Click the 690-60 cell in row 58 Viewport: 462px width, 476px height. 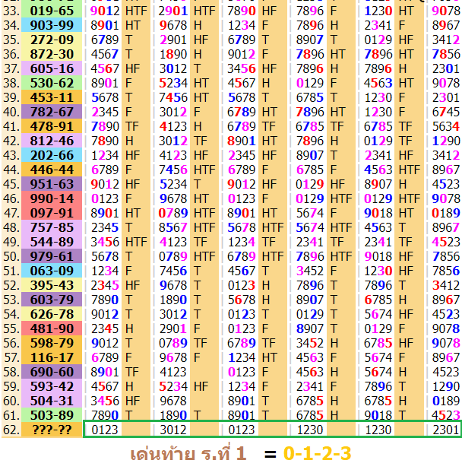click(x=52, y=372)
